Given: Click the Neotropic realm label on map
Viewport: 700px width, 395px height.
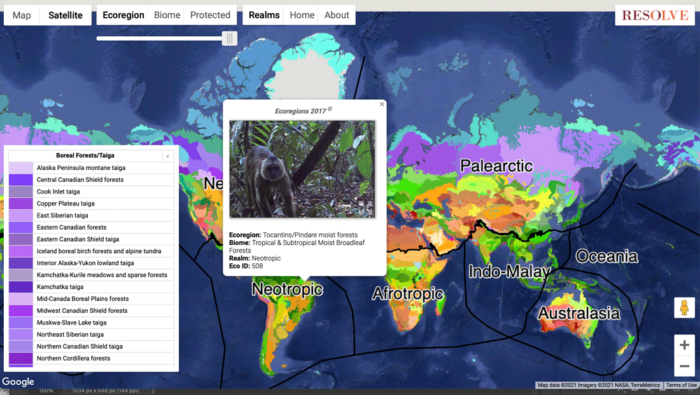Looking at the screenshot, I should coord(288,289).
